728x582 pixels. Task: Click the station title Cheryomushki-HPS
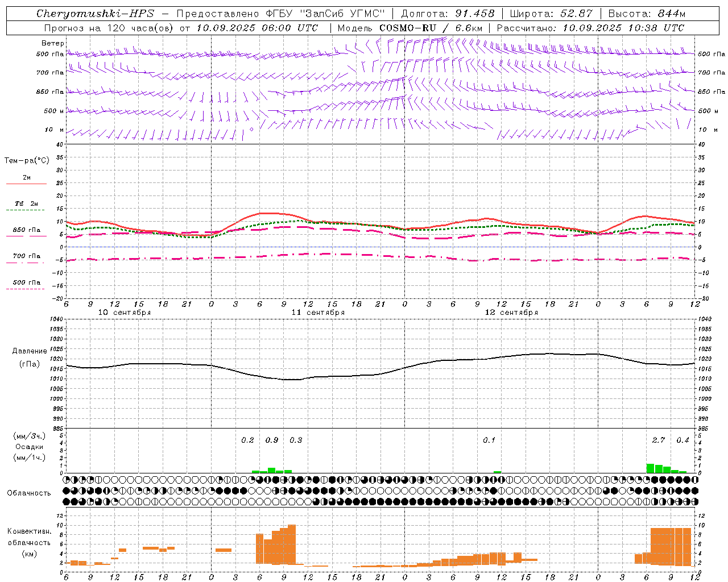point(95,14)
